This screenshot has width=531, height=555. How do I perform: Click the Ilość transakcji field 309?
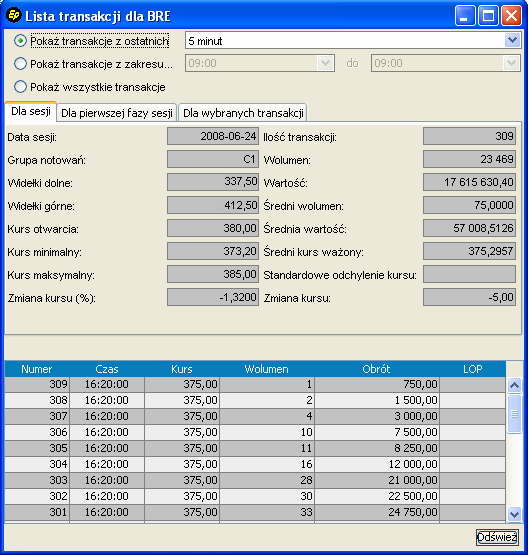pyautogui.click(x=469, y=136)
